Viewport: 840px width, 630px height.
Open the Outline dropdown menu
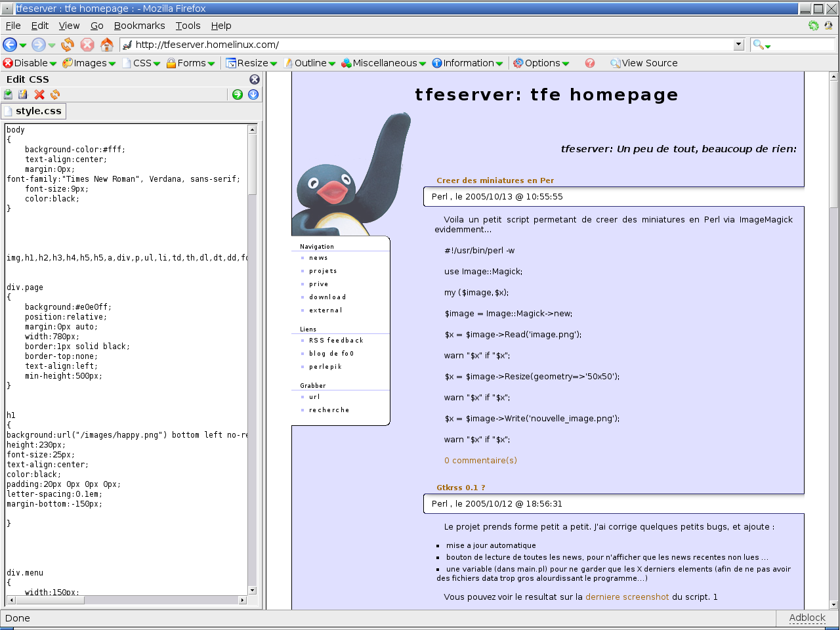(x=310, y=63)
